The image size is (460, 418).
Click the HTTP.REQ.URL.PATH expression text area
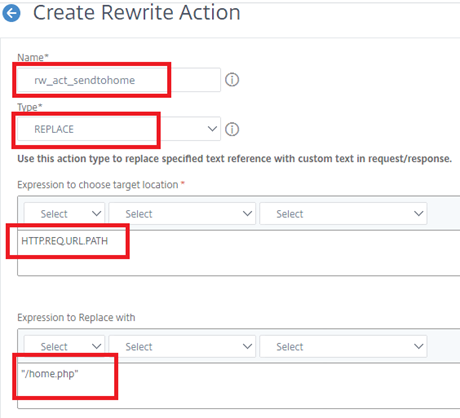239,253
